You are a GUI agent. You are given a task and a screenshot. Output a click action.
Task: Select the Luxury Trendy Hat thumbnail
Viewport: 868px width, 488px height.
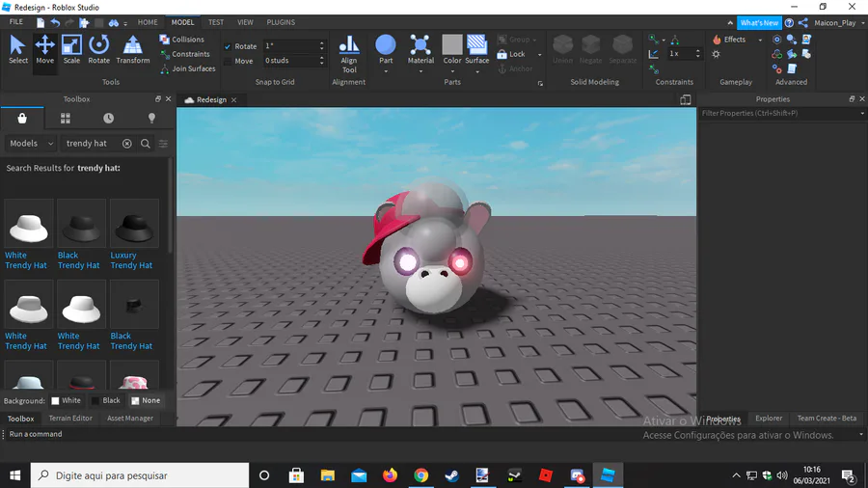pyautogui.click(x=134, y=223)
